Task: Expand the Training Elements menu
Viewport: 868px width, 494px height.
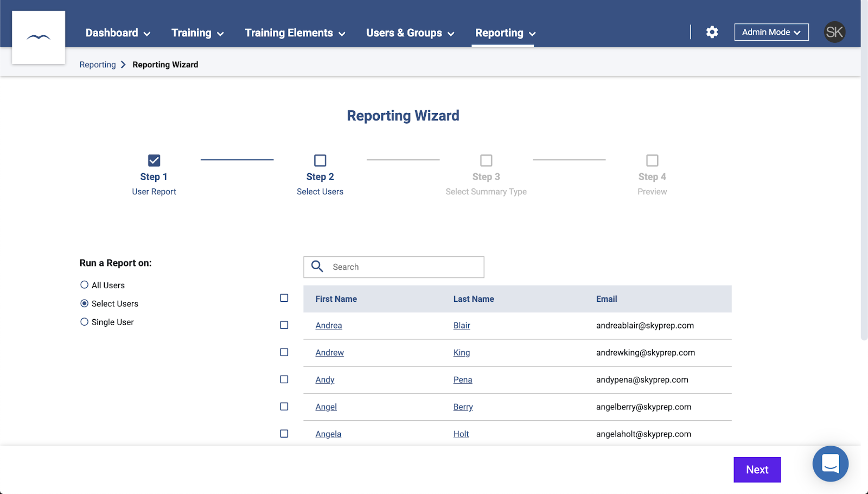Action: point(295,33)
